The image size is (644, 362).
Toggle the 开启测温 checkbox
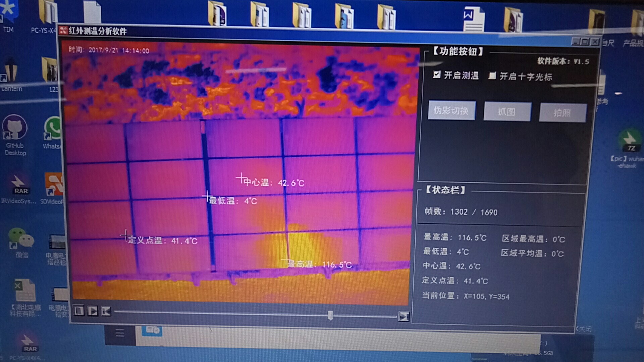coord(437,74)
